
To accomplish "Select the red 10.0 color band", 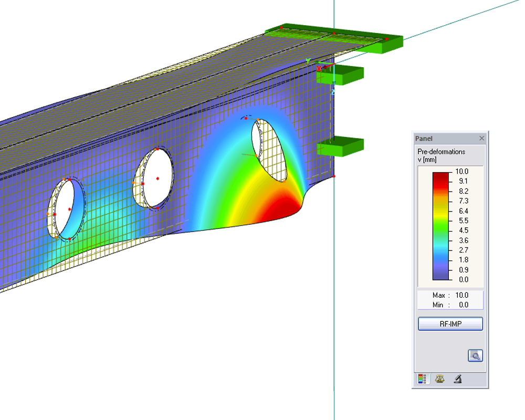I will pos(440,177).
